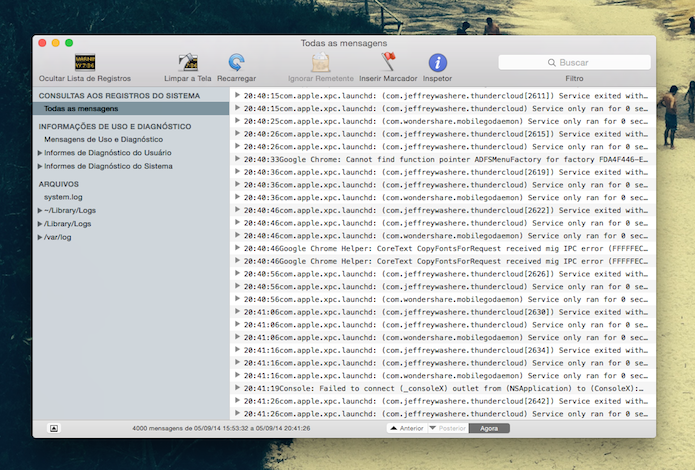Click the Posterior button

pyautogui.click(x=448, y=428)
